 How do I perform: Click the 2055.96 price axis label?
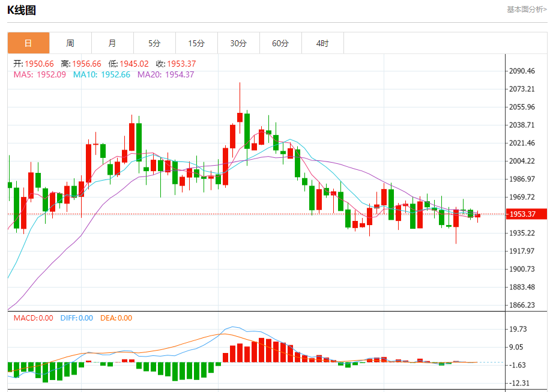point(522,107)
